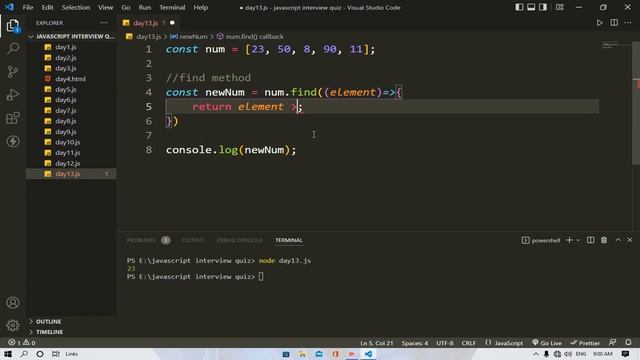Switch to the Debug Console tab

[x=240, y=240]
